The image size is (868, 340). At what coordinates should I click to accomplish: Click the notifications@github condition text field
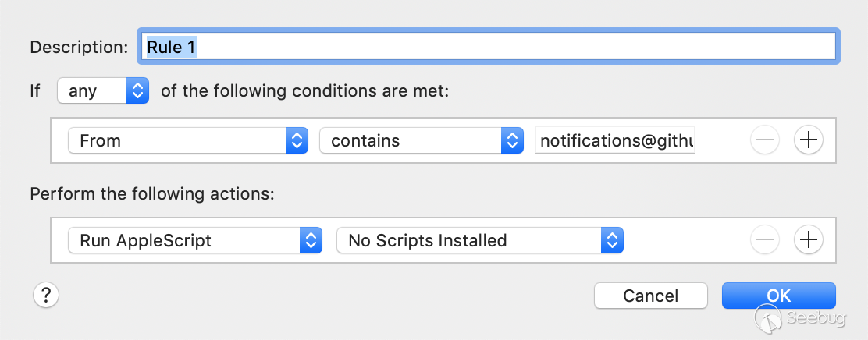click(x=615, y=140)
